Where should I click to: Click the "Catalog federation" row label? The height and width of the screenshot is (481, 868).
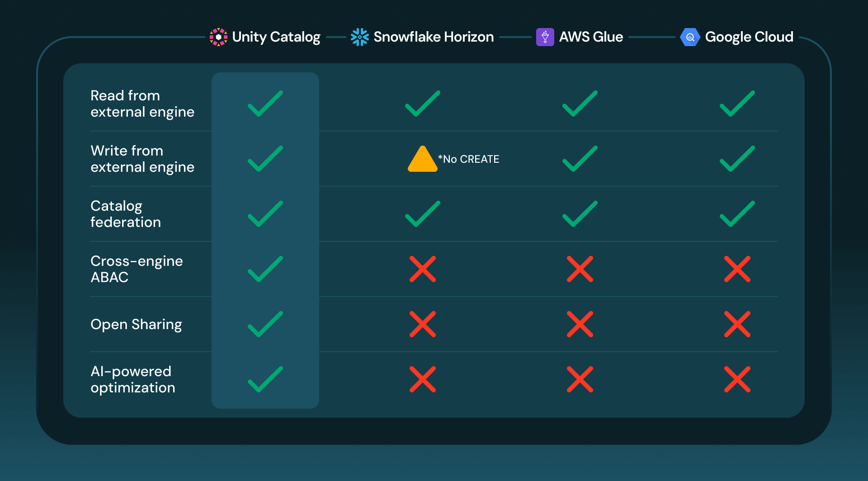click(x=126, y=214)
